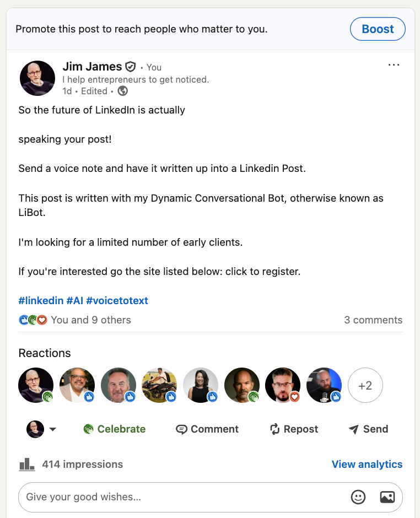
Task: Click the verified shield badge beside the author name
Action: click(131, 67)
